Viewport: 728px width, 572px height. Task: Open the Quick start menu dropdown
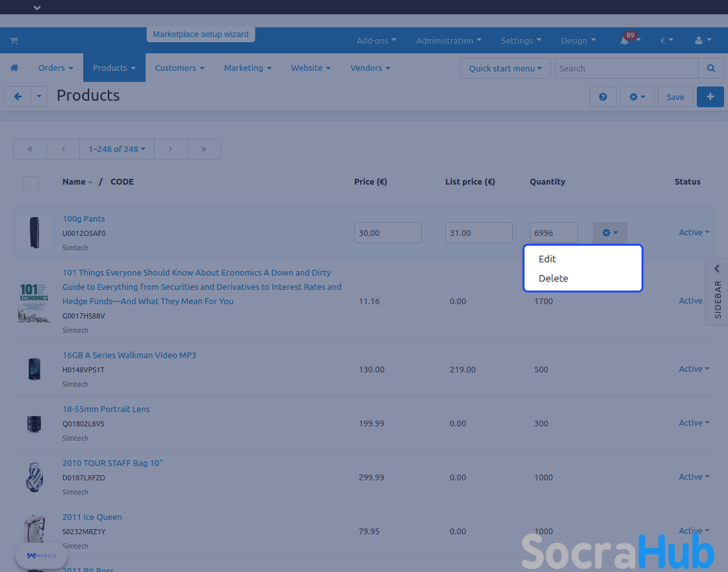coord(505,68)
